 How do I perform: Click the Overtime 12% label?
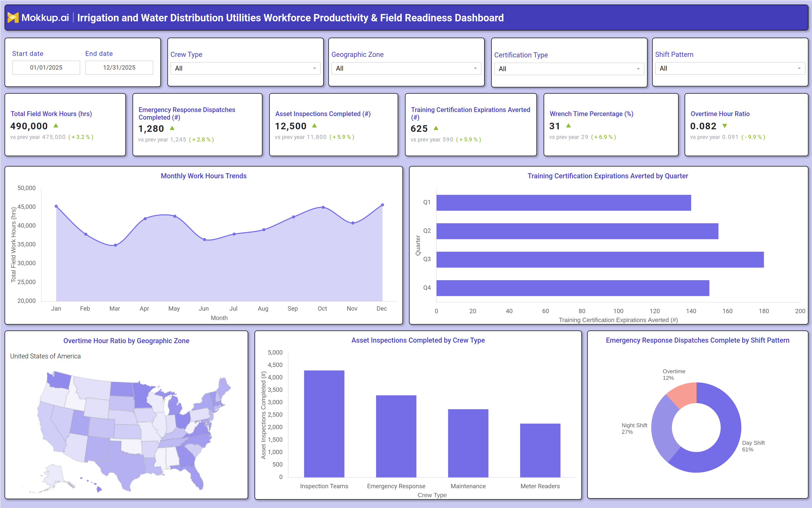tap(674, 375)
